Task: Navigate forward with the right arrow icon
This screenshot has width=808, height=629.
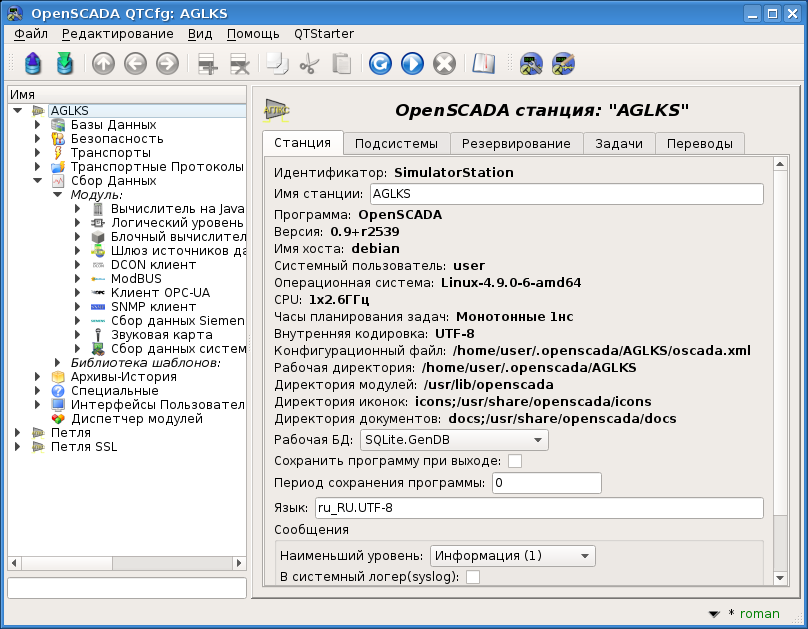Action: pos(167,64)
